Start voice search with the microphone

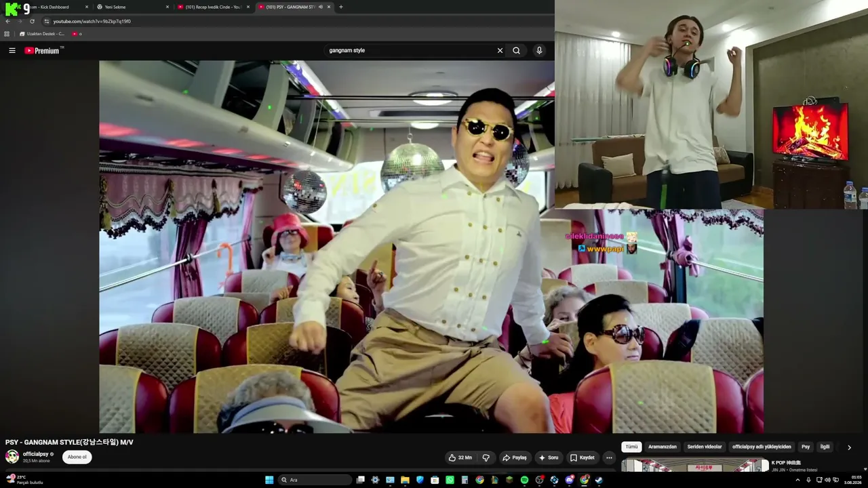(539, 50)
